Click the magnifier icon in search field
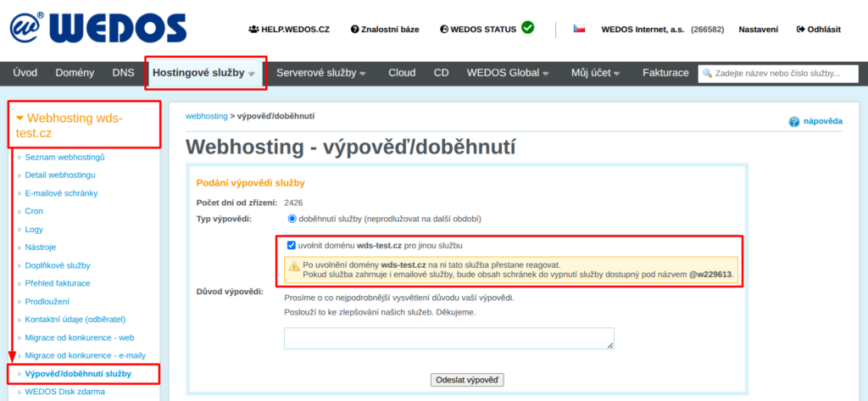 707,73
